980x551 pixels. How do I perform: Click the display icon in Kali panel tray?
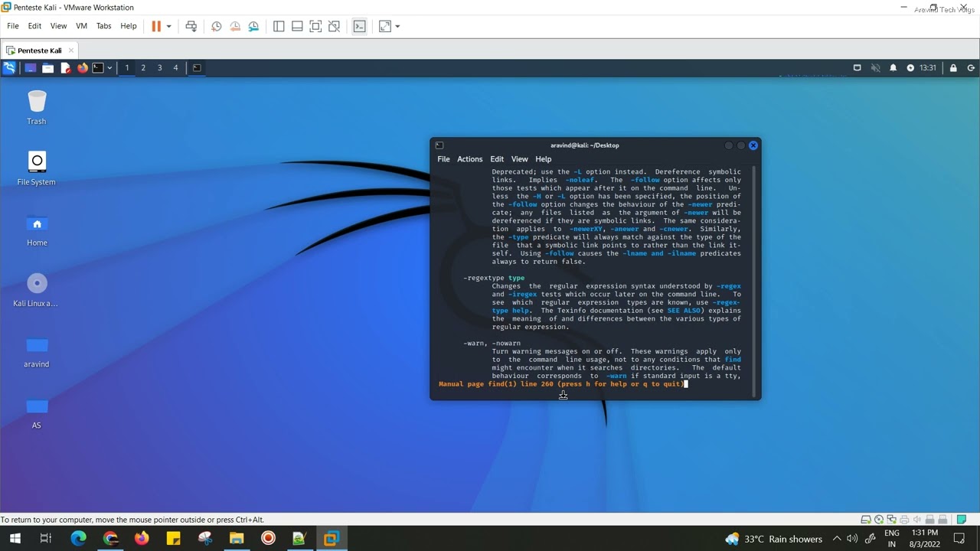[x=857, y=67]
